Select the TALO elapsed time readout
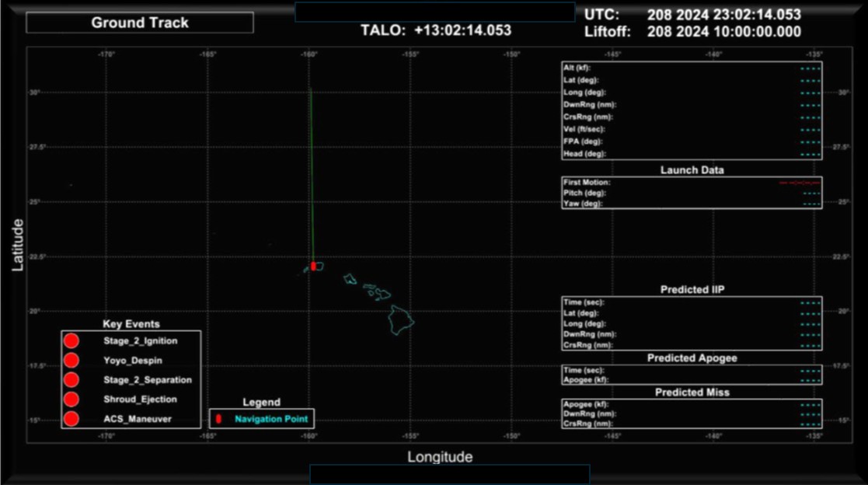This screenshot has height=485, width=868. pyautogui.click(x=436, y=30)
